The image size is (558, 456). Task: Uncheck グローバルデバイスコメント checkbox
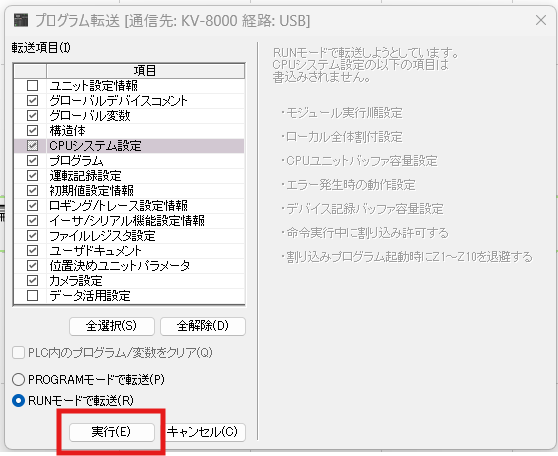32,101
